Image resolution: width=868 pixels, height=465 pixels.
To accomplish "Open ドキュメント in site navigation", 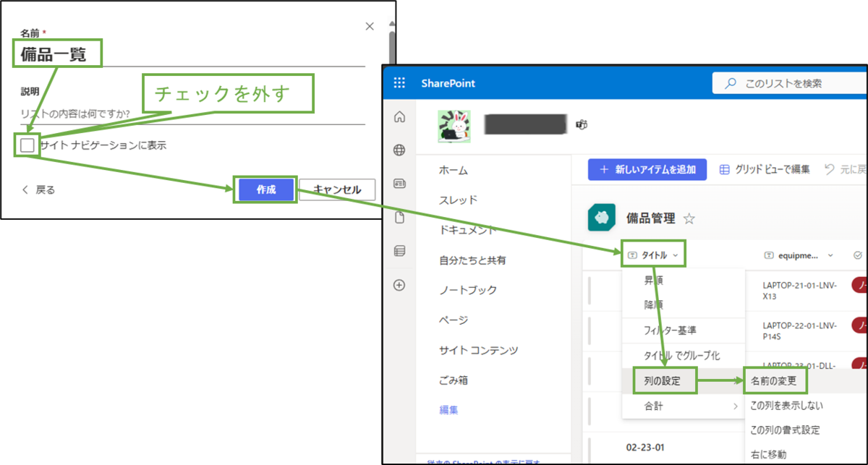I will [x=468, y=230].
